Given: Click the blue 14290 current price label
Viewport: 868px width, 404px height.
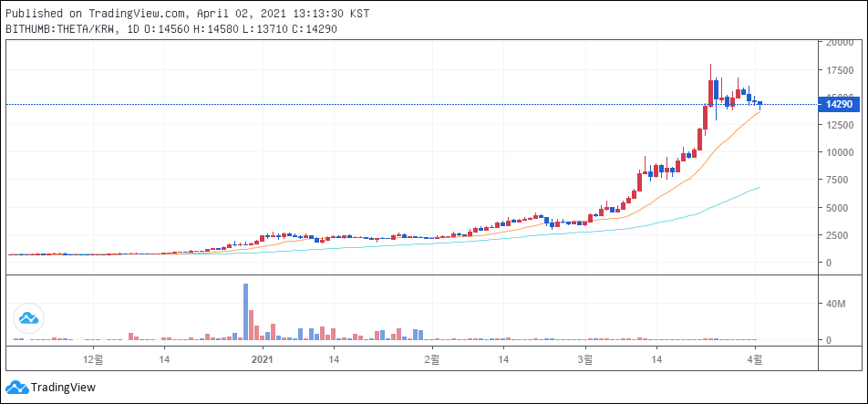Looking at the screenshot, I should (x=839, y=104).
